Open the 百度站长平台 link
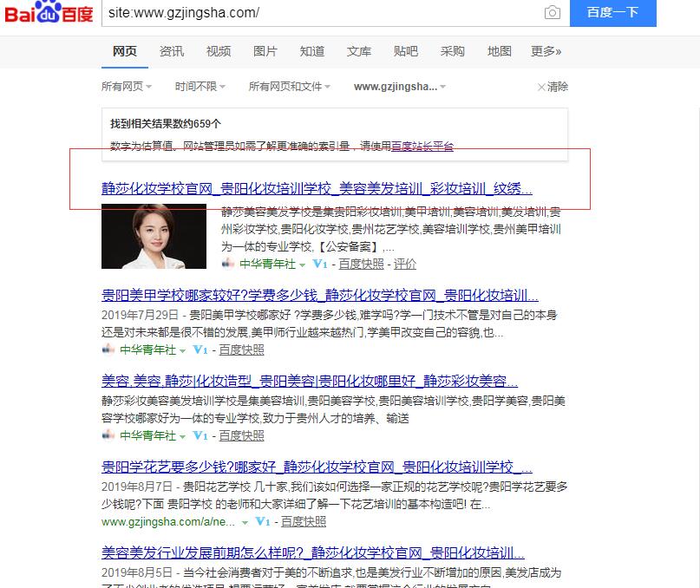This screenshot has width=700, height=588. (x=422, y=146)
